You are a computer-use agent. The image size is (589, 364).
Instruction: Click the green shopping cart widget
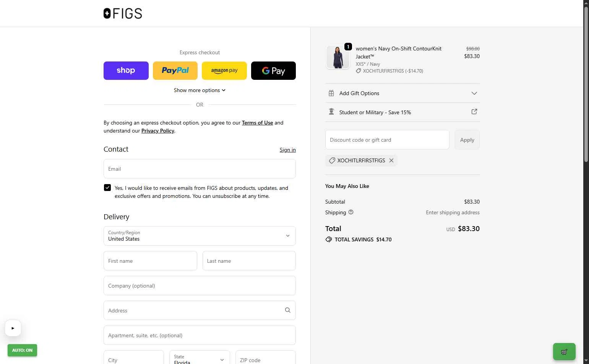(x=564, y=352)
